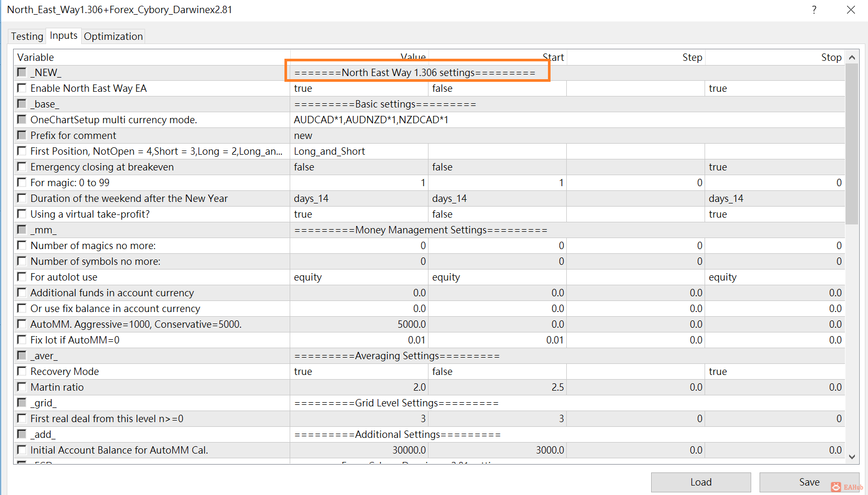Toggle Initial Account Balance for AutoMM checkbox

[22, 450]
